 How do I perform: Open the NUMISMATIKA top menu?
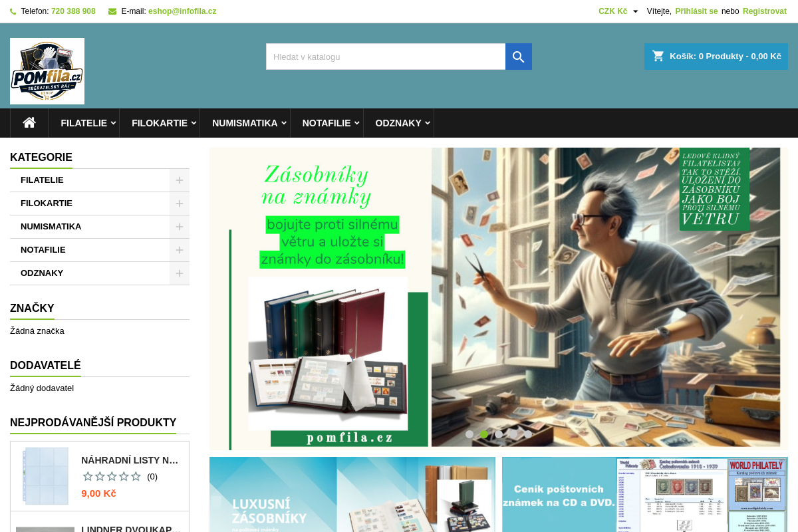coord(245,123)
